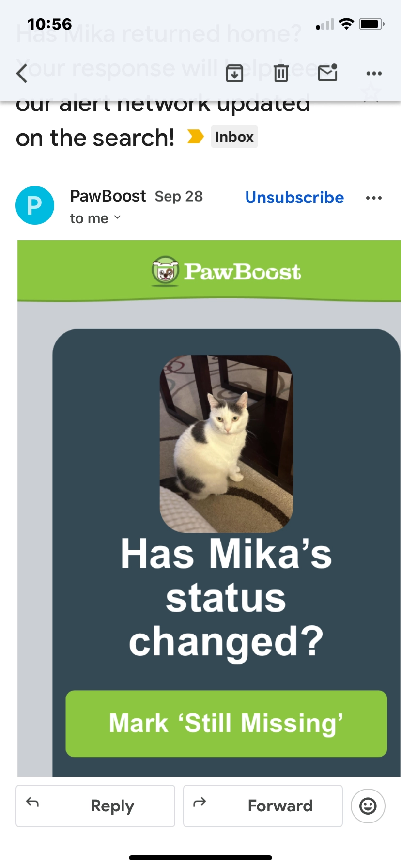Tap the 'Has Mika's status changed?' heading
Image resolution: width=401 pixels, height=868 pixels.
pos(226,598)
